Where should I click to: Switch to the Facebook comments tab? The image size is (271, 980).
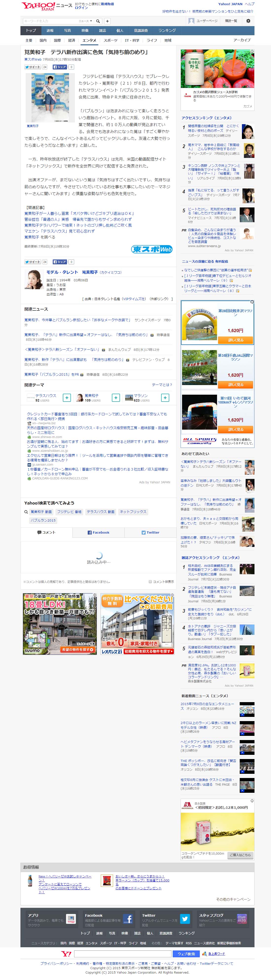click(98, 533)
